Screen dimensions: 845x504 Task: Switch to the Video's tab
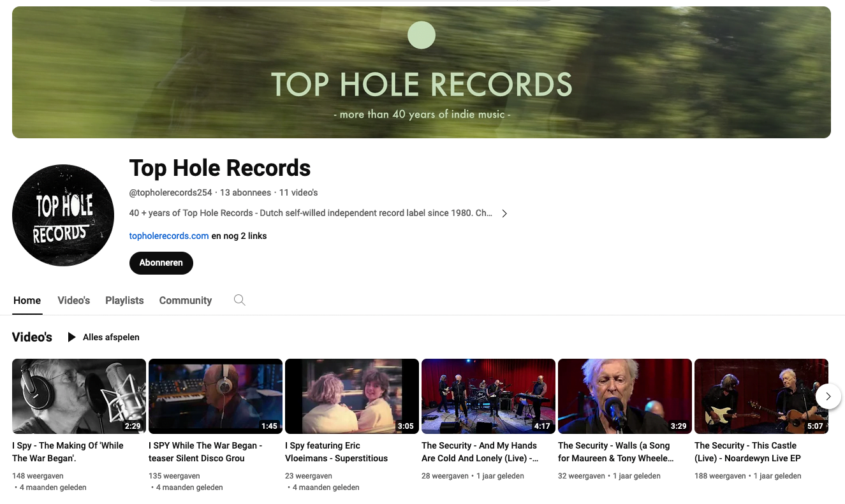click(x=74, y=300)
